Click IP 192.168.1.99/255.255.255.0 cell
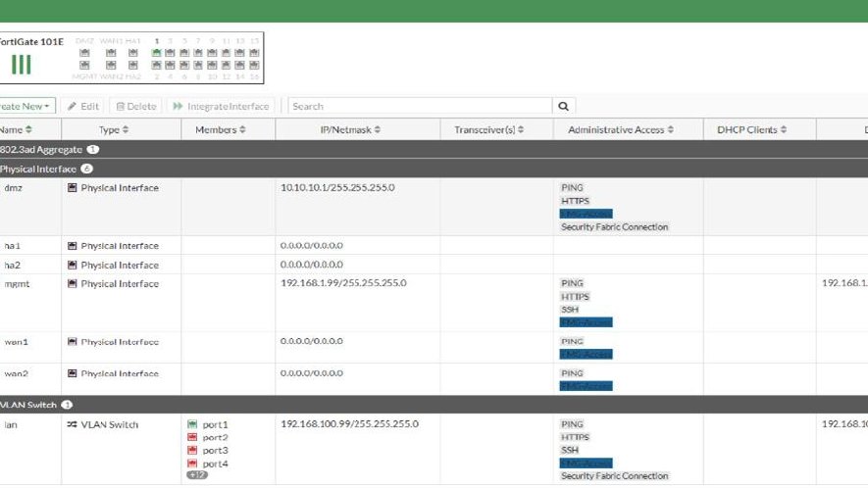Image resolution: width=868 pixels, height=488 pixels. click(343, 283)
